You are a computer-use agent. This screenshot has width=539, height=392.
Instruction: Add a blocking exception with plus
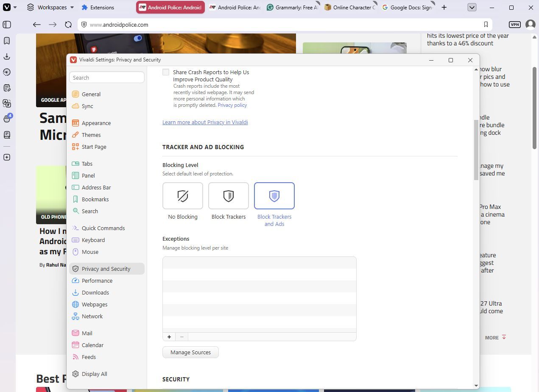(x=169, y=337)
